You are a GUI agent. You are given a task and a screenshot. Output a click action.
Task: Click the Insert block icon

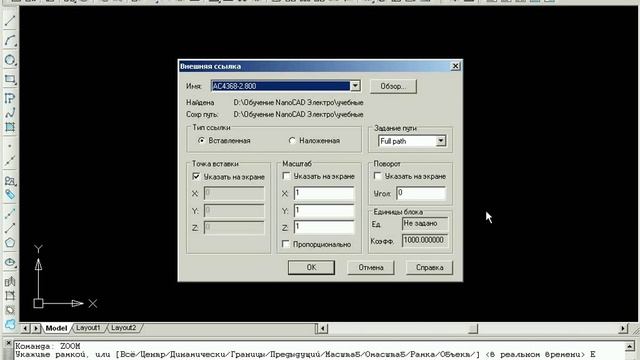tap(10, 180)
